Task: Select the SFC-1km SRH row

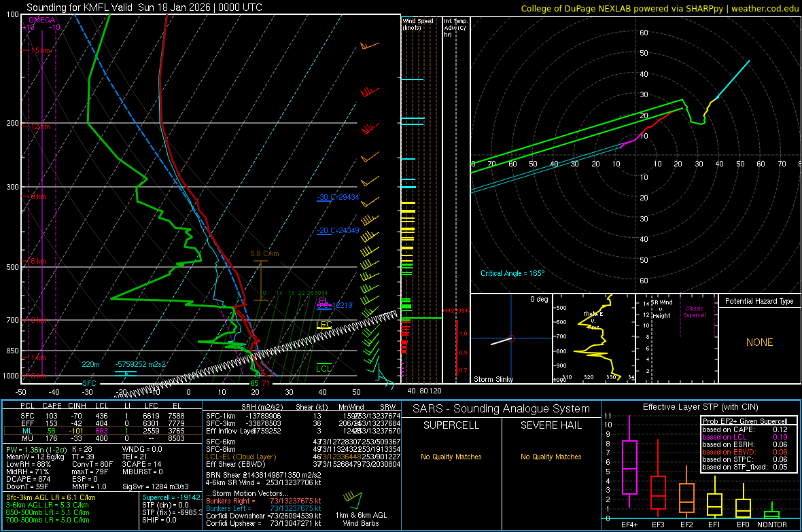Action: [303, 416]
